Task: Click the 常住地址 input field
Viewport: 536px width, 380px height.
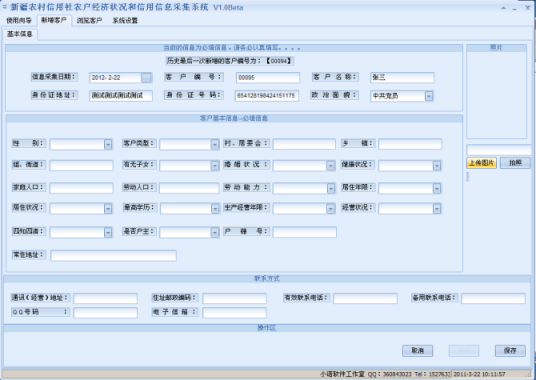Action: 113,256
